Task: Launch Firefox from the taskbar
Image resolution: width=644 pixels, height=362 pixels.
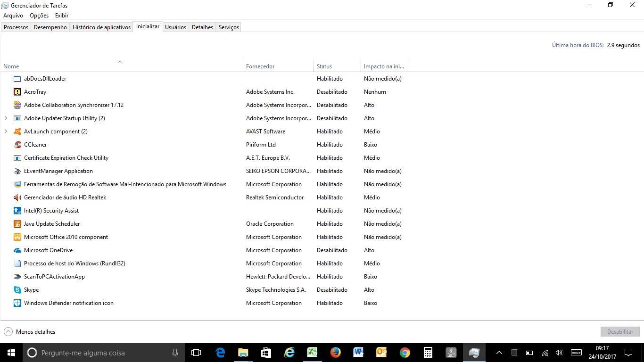Action: pyautogui.click(x=335, y=353)
